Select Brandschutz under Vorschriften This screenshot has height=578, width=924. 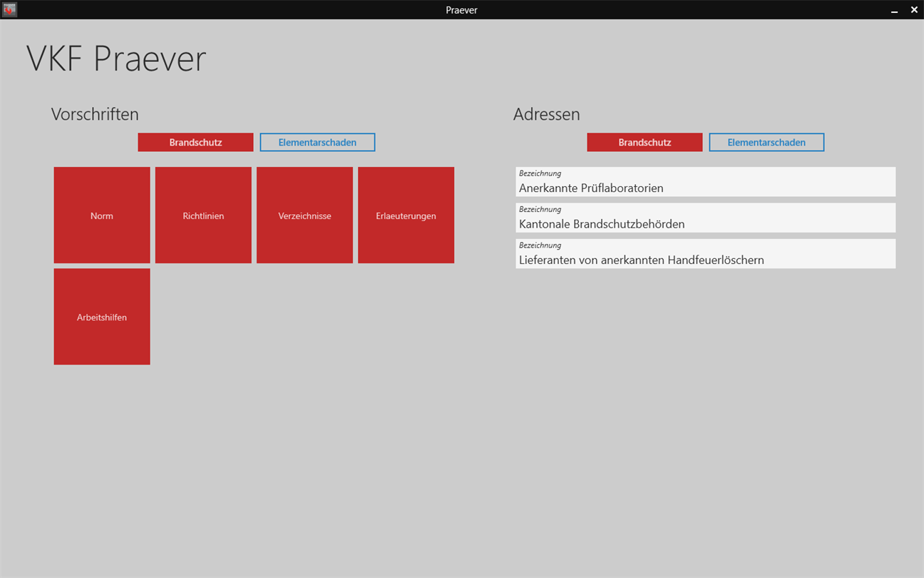(195, 142)
